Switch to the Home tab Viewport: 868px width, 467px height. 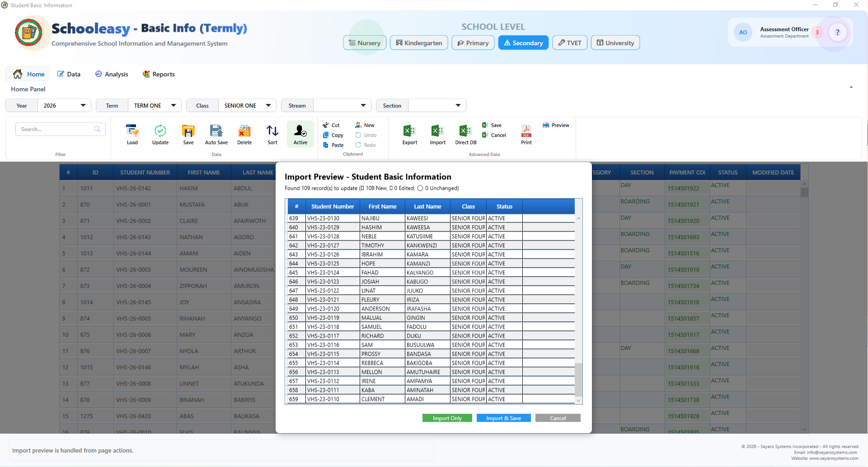[29, 74]
